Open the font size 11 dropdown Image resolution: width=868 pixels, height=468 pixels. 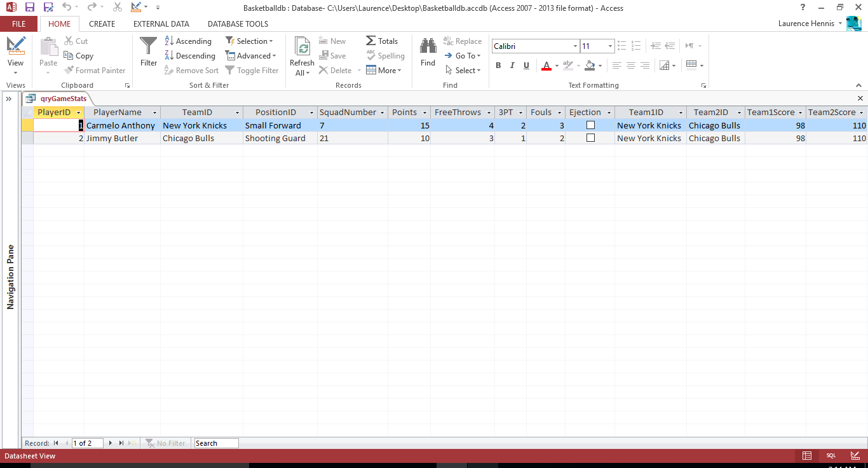(610, 46)
